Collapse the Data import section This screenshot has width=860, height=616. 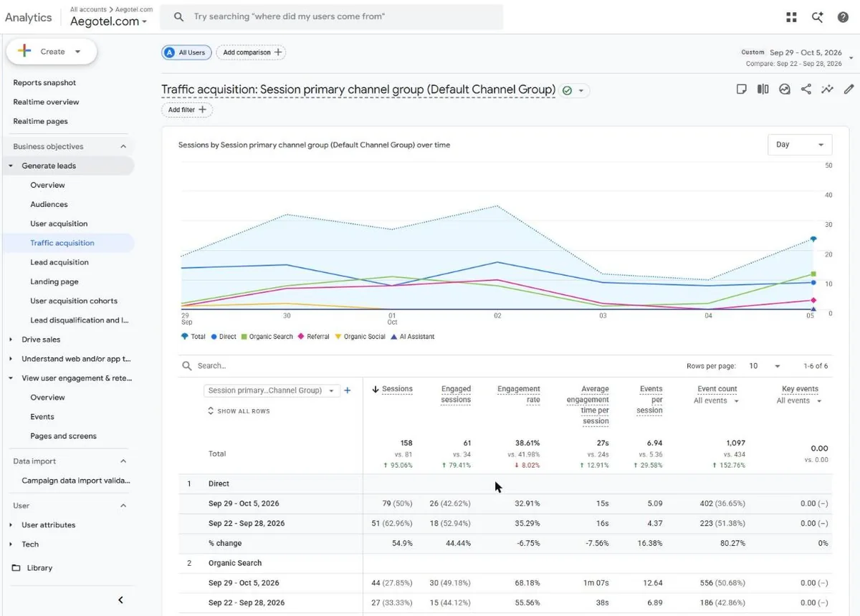(123, 461)
